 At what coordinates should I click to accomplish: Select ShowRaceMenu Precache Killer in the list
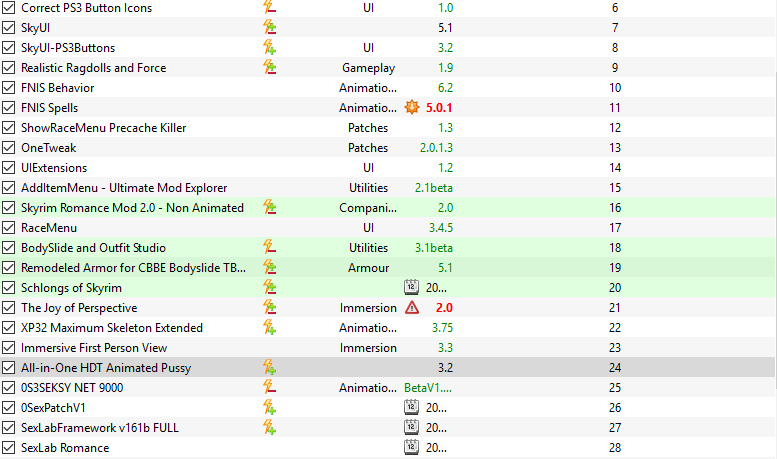coord(388,127)
